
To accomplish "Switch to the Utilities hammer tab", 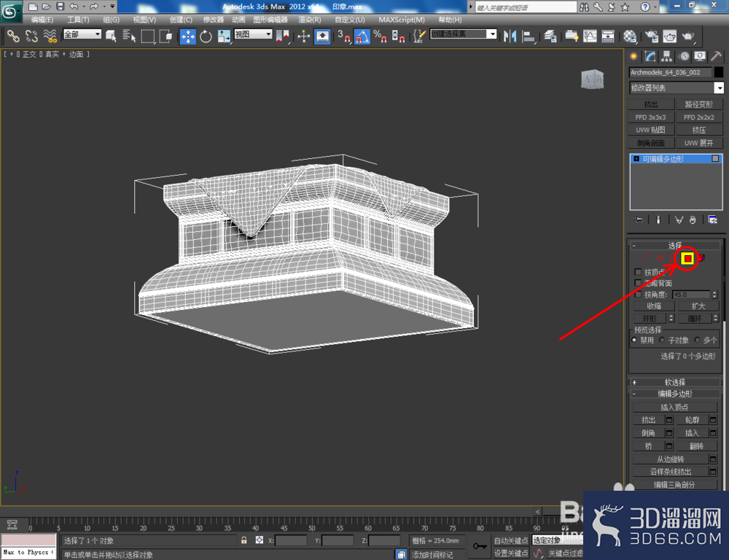I will pyautogui.click(x=716, y=56).
